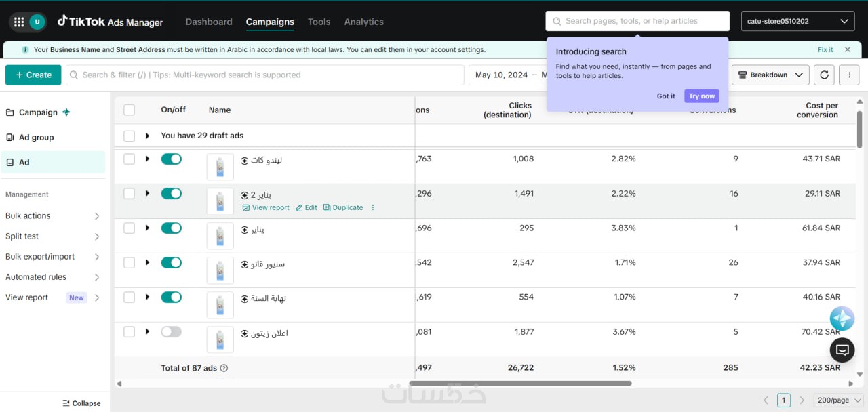Click View report under يناير 2
The image size is (868, 412).
click(266, 208)
